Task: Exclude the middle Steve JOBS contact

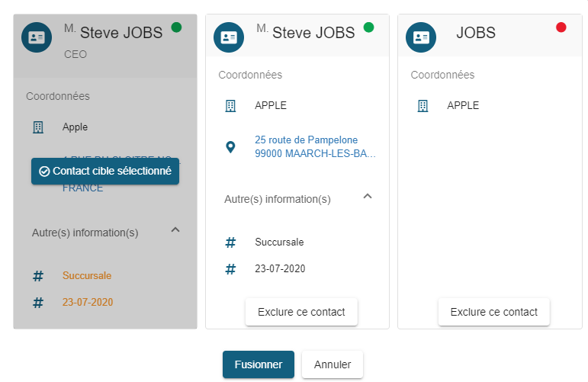Action: (x=301, y=312)
